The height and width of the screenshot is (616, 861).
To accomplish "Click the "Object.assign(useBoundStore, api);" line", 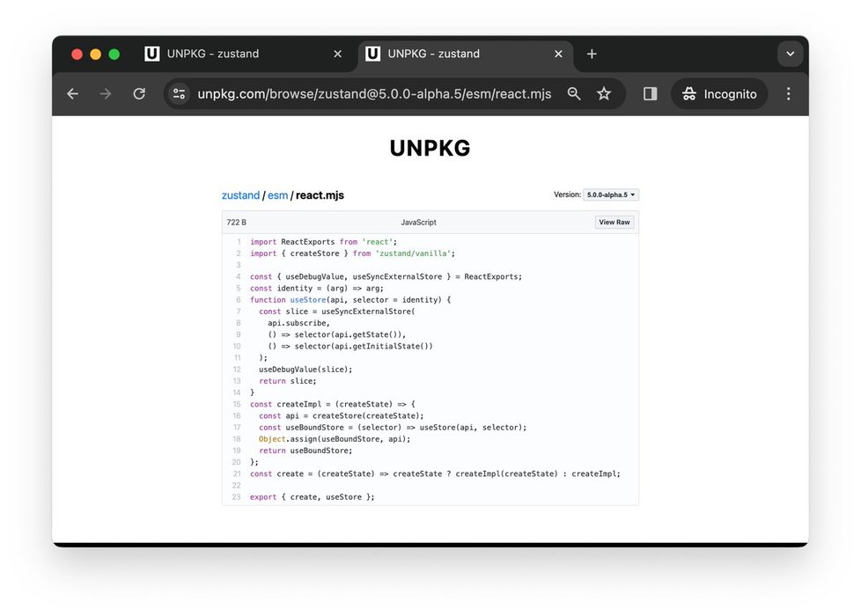I will coord(335,439).
